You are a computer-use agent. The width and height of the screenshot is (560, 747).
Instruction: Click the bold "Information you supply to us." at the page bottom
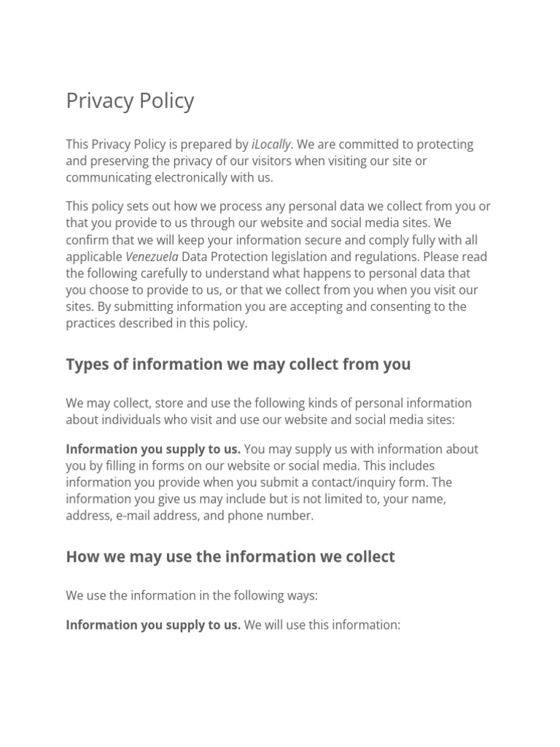(x=153, y=625)
